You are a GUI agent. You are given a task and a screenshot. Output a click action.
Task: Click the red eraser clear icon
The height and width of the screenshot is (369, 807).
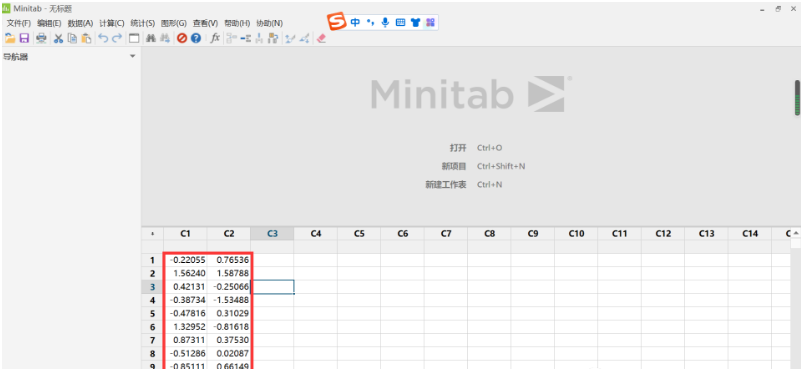322,38
